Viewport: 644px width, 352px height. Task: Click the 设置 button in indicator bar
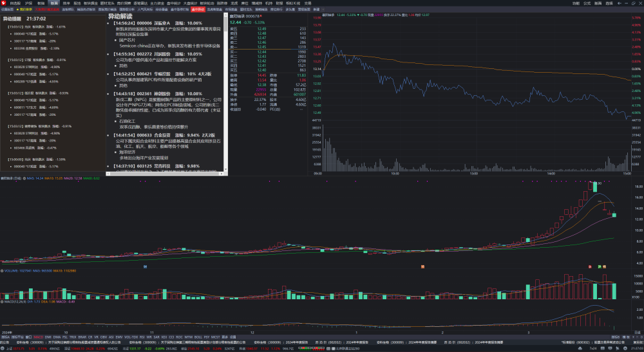[233, 337]
